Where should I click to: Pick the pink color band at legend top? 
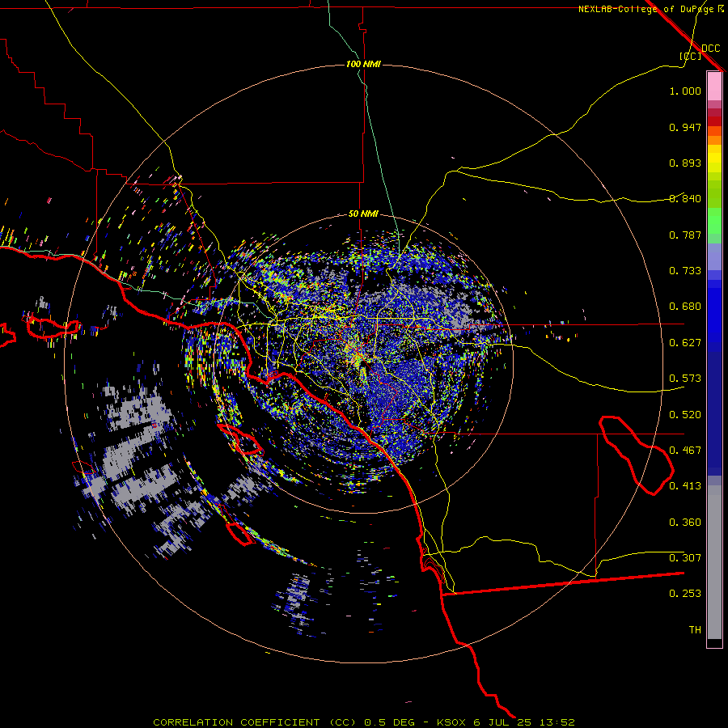click(x=714, y=86)
